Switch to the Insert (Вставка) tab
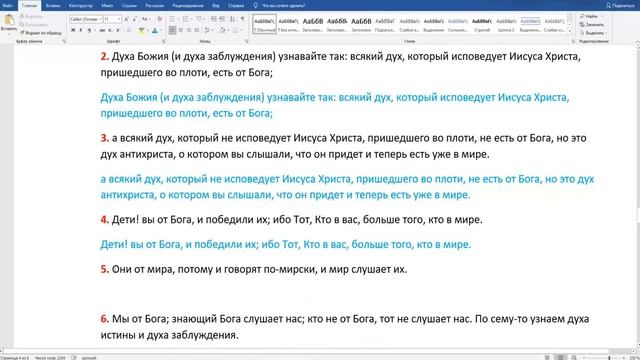Image resolution: width=640 pixels, height=360 pixels. coord(53,6)
